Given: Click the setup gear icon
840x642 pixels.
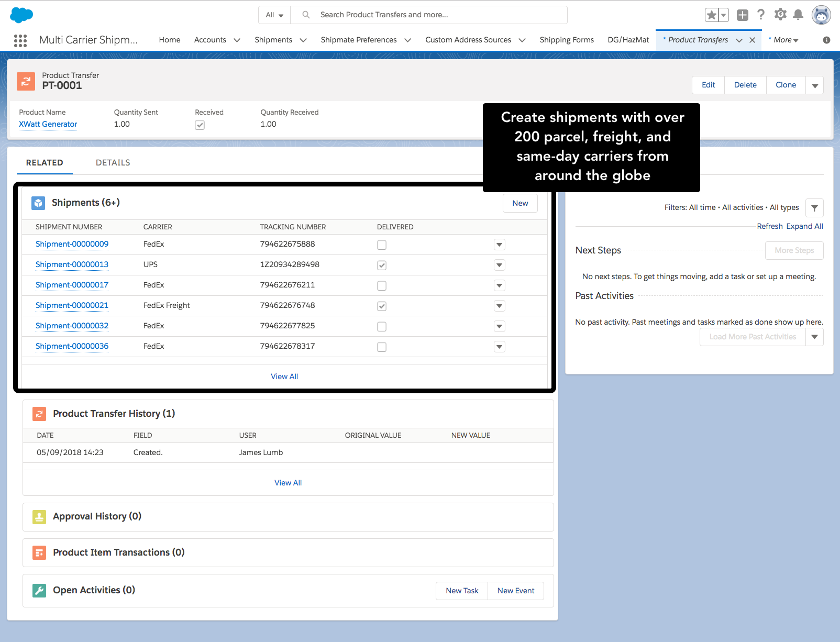Looking at the screenshot, I should tap(780, 15).
